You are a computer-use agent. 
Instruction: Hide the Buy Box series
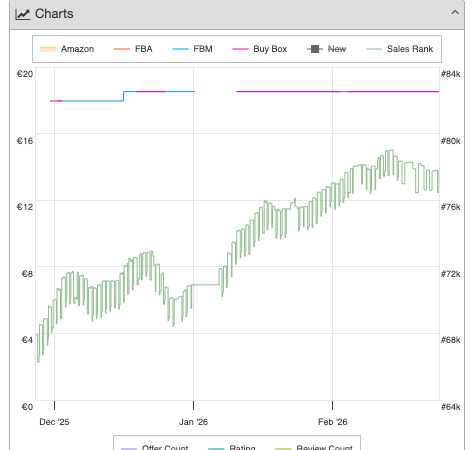point(260,49)
